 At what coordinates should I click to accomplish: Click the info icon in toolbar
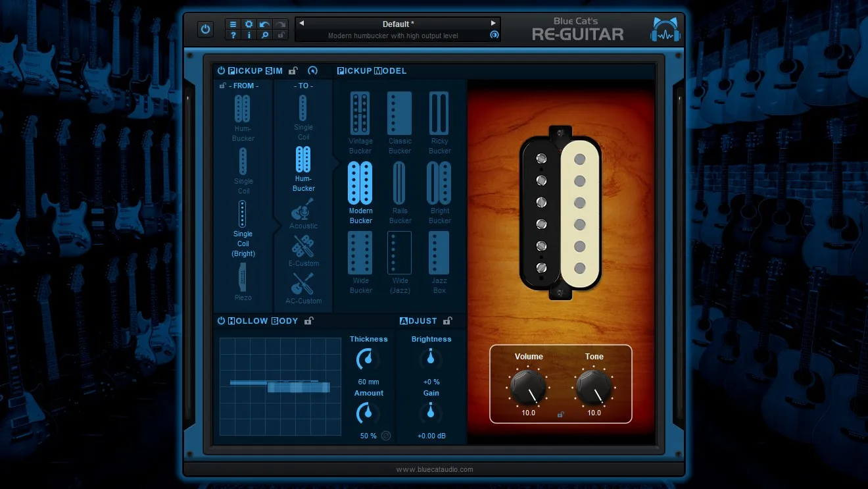click(249, 35)
